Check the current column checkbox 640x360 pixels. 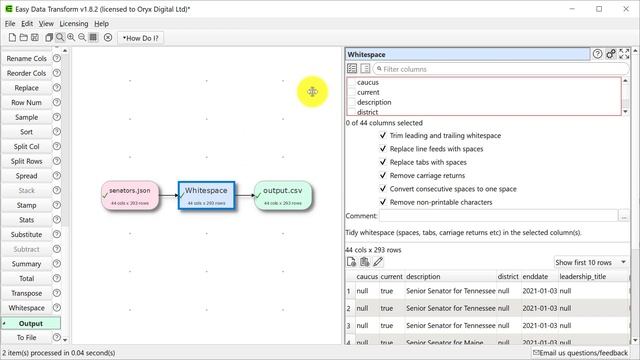(x=351, y=92)
